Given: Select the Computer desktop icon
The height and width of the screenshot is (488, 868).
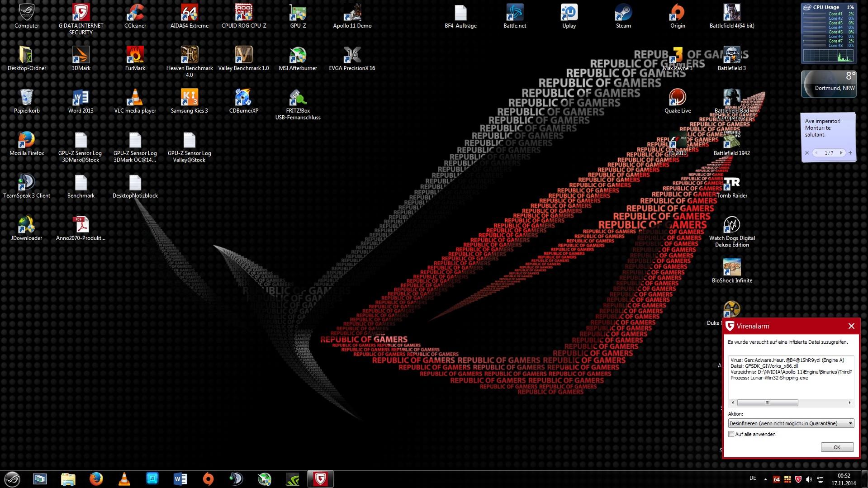Looking at the screenshot, I should coord(27,16).
